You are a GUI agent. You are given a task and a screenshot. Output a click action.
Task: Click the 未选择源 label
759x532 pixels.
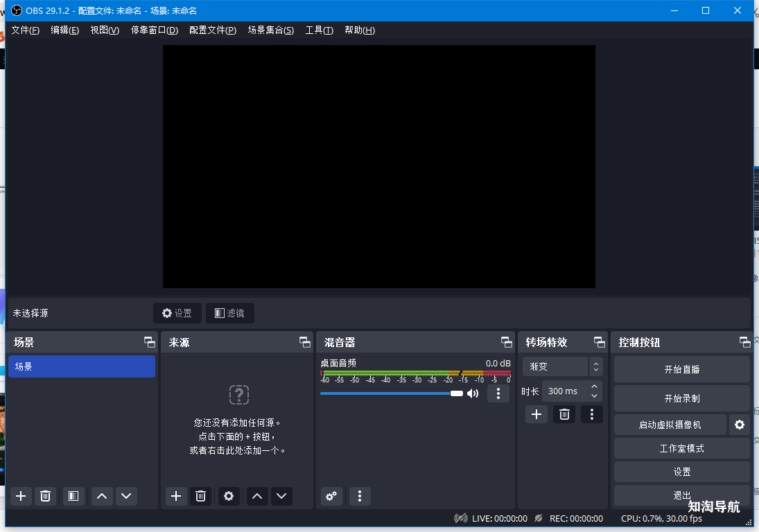tap(30, 313)
